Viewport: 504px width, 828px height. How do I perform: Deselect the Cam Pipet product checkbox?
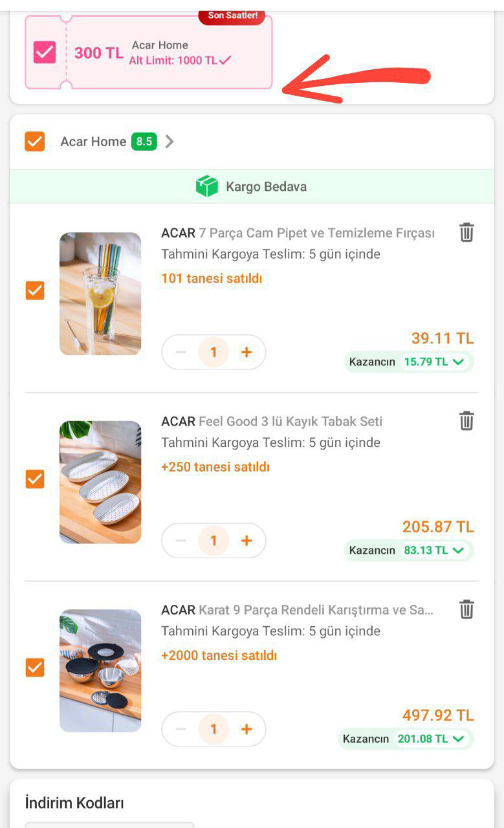click(x=35, y=291)
